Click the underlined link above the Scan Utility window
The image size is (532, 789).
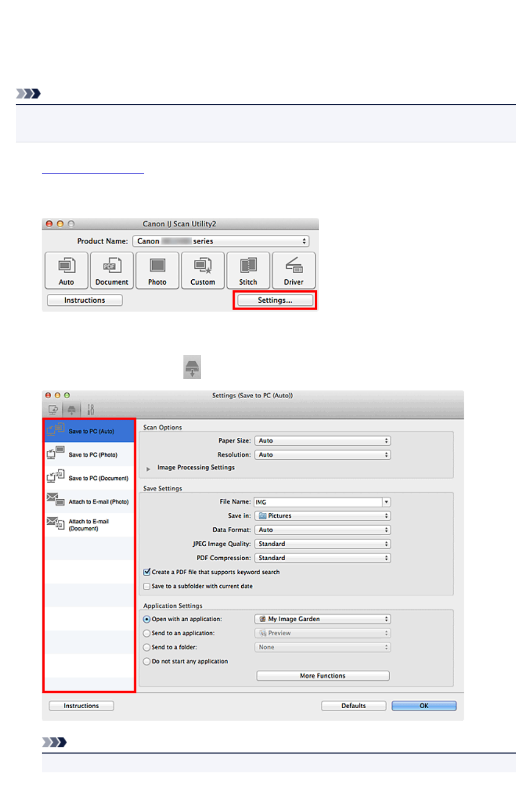coord(93,170)
